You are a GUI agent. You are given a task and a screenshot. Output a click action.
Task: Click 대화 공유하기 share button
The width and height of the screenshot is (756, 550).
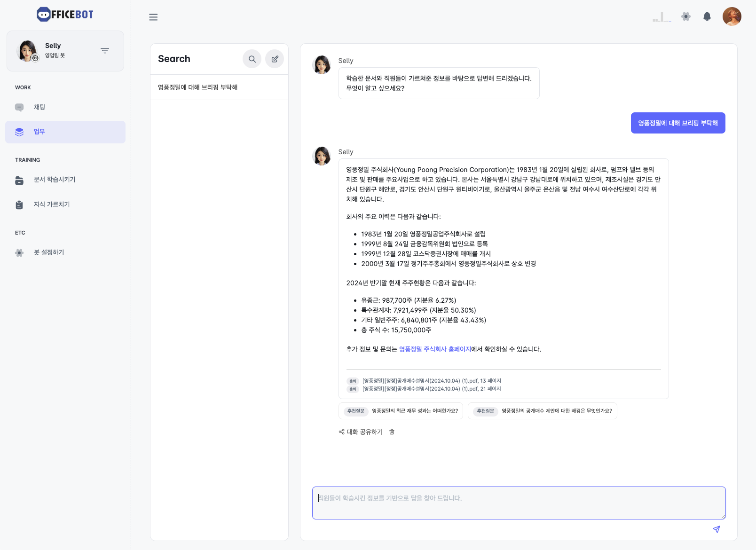tap(361, 432)
